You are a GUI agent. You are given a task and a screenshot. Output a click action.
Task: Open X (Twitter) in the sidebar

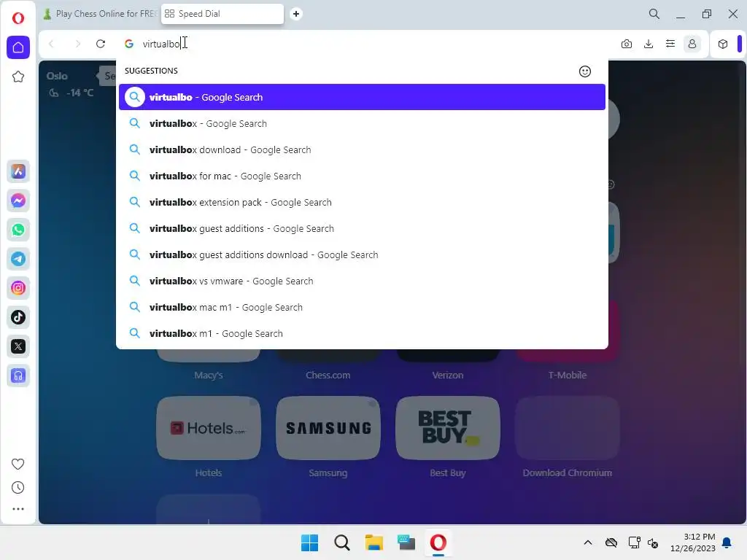click(18, 346)
